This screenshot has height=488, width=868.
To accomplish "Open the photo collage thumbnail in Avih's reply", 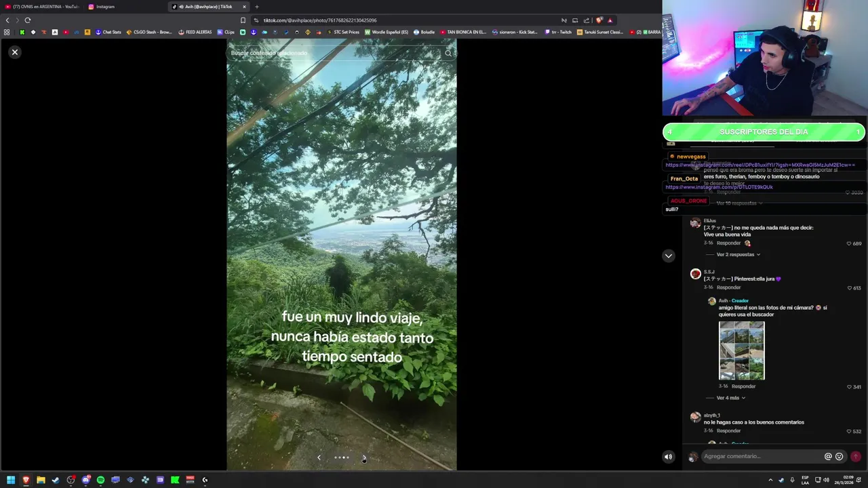I will 741,351.
